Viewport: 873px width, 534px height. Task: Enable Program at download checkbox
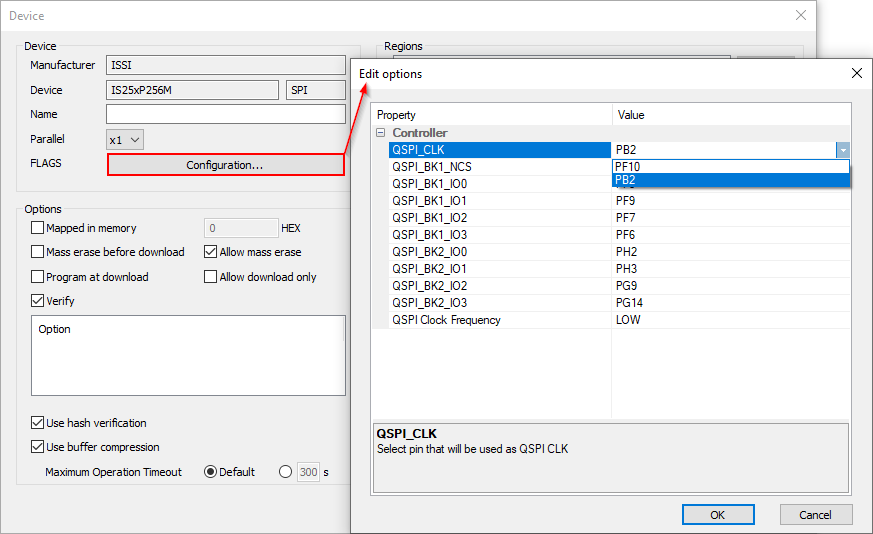click(38, 277)
